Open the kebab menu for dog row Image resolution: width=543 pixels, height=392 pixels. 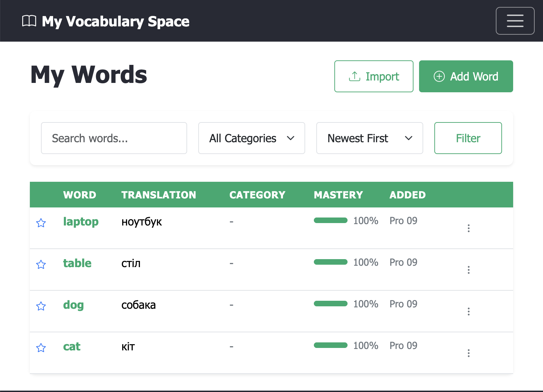[x=469, y=312]
